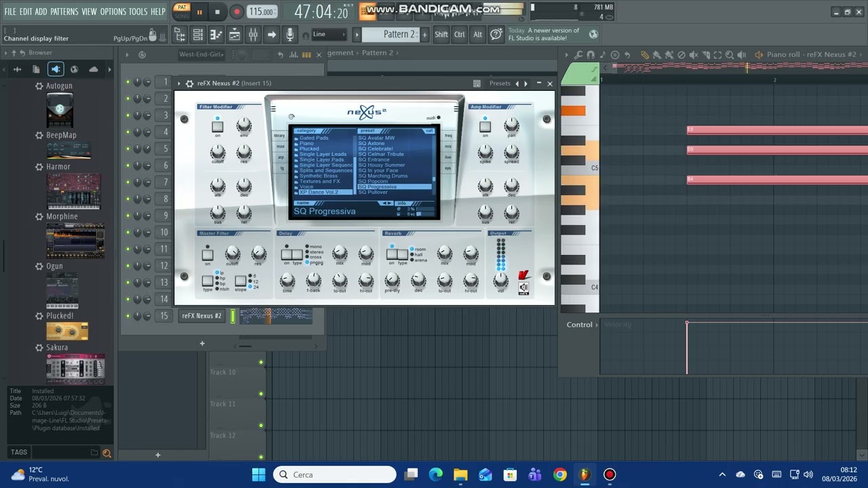Select the Delete tool in piano roll
This screenshot has height=488, width=868.
point(682,55)
